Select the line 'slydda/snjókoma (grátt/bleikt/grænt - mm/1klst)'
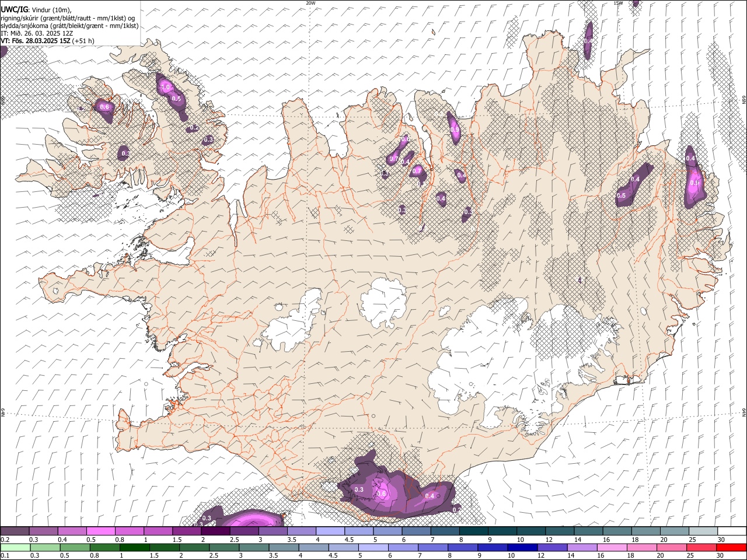This screenshot has width=747, height=560. [x=69, y=26]
